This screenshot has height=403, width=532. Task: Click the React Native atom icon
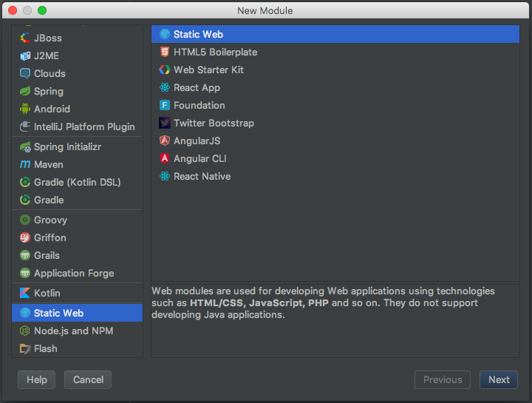coord(165,176)
